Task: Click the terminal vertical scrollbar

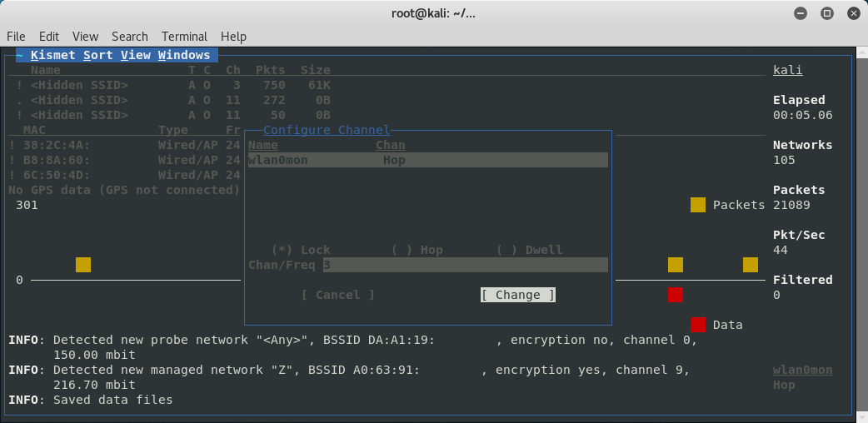Action: pos(862,234)
